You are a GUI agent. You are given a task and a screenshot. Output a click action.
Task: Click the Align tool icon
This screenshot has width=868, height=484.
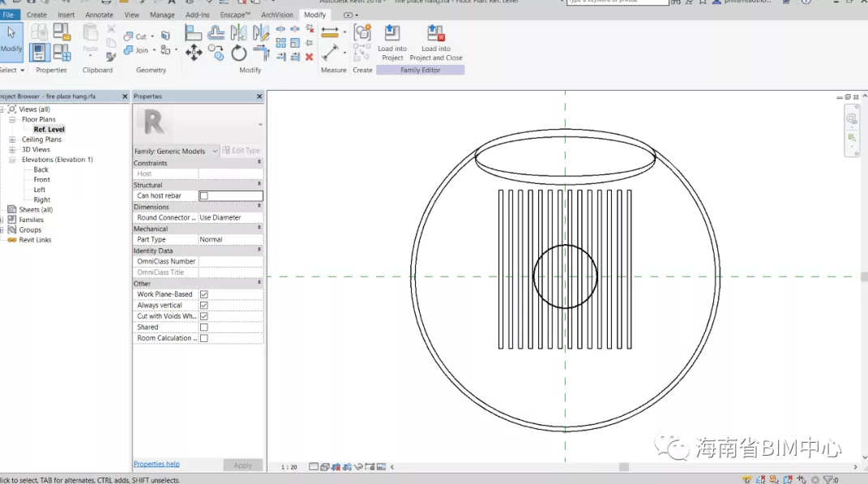[193, 32]
